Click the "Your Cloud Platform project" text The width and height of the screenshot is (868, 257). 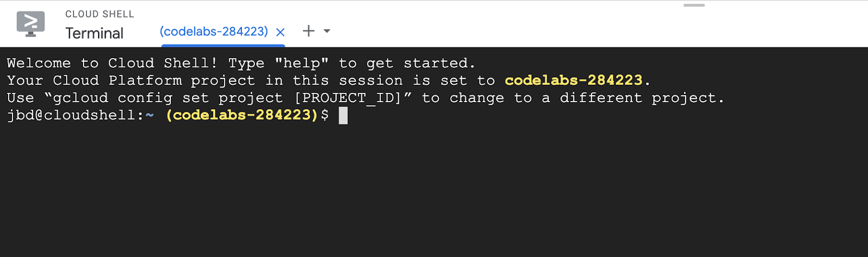click(x=130, y=80)
